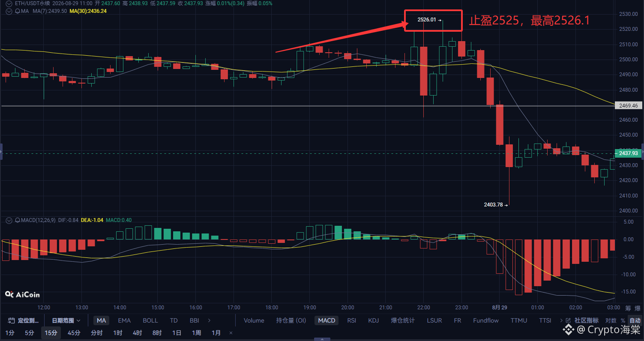The width and height of the screenshot is (644, 341).
Task: Open the 日期范围 date range dropdown
Action: point(66,320)
